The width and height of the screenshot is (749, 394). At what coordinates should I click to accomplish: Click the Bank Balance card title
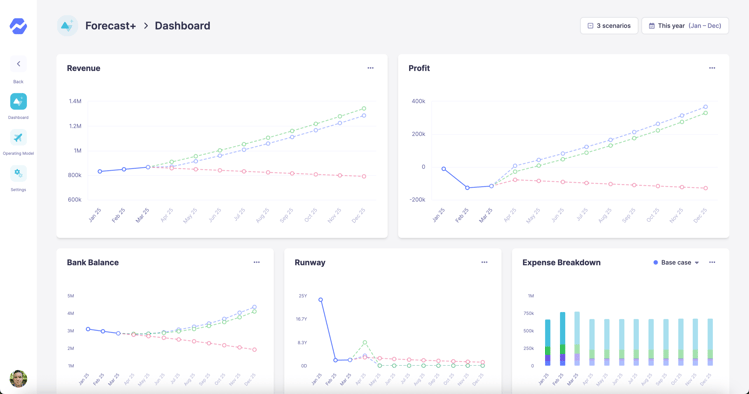pos(93,263)
